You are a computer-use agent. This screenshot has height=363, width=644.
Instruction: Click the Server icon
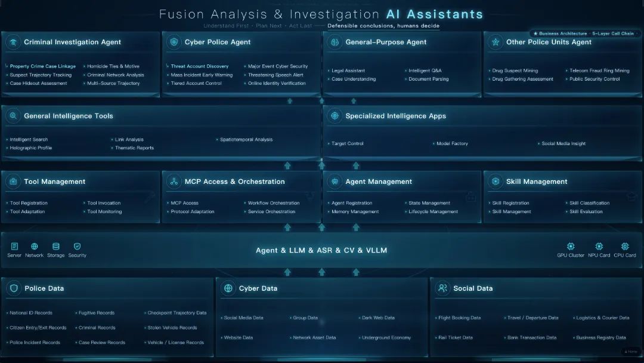(14, 246)
